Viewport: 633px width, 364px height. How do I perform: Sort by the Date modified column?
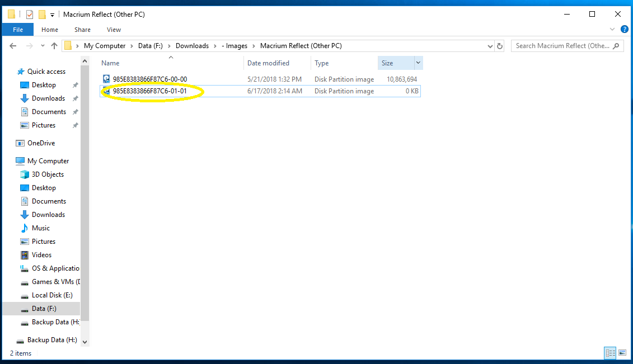pos(277,63)
